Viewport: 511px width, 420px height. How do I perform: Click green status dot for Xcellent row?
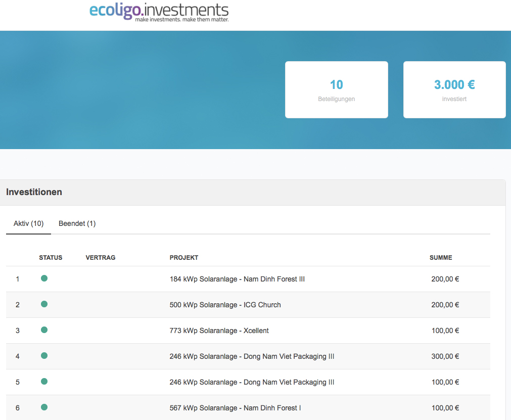(44, 330)
